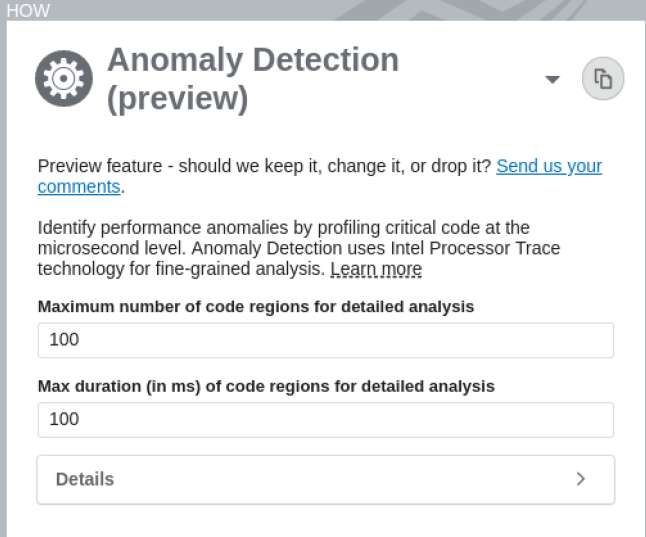
Task: Open the analysis type dropdown arrow
Action: point(552,80)
